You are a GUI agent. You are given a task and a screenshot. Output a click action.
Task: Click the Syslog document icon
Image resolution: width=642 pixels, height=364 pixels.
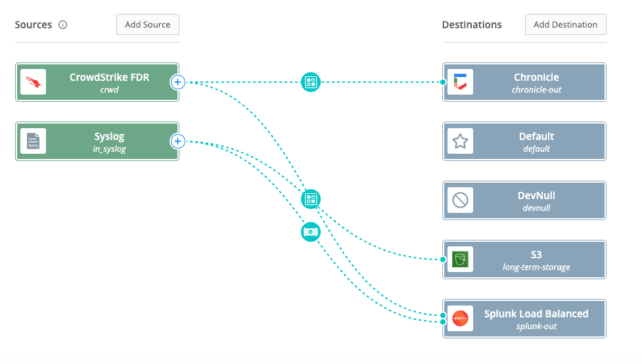(33, 141)
